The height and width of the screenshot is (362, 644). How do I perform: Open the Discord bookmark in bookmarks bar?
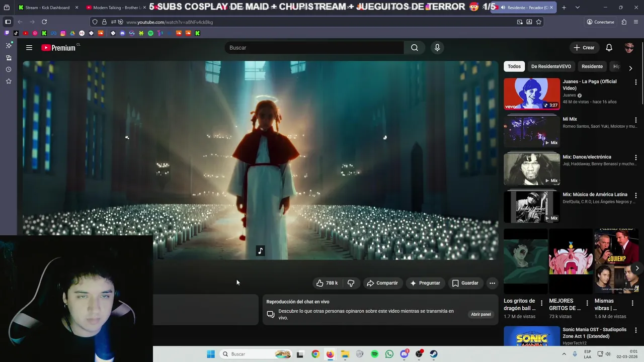(122, 33)
